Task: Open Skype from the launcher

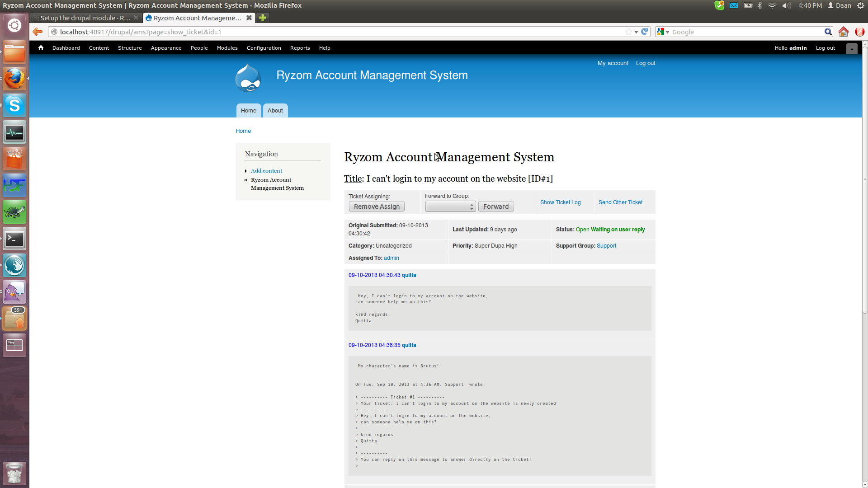Action: click(x=14, y=106)
